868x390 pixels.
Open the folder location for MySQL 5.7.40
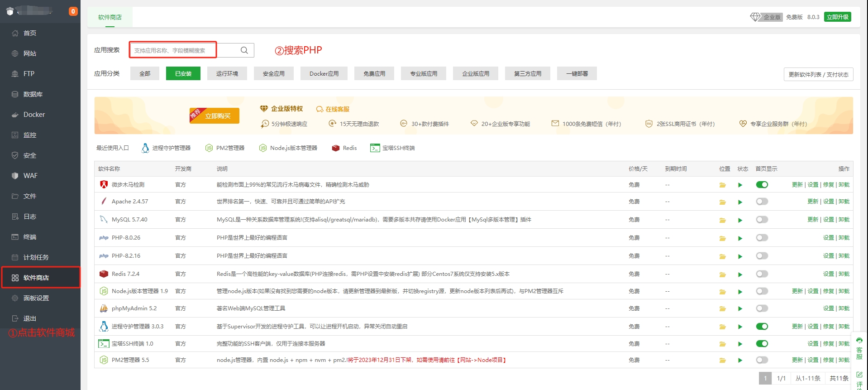[x=723, y=220]
